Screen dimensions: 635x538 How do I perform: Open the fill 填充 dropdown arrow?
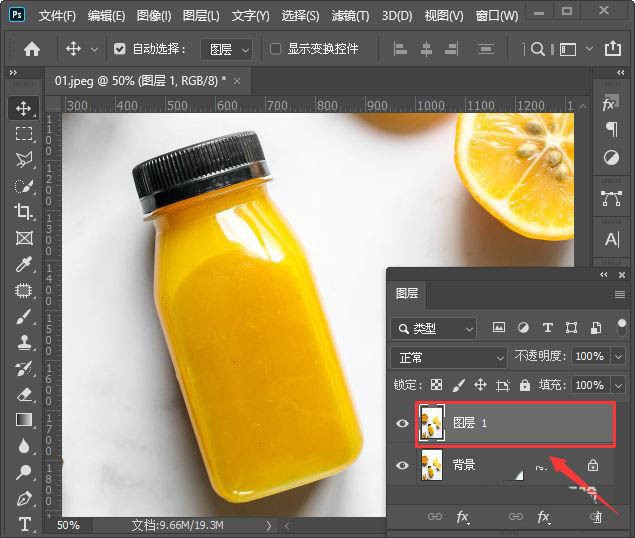click(618, 385)
